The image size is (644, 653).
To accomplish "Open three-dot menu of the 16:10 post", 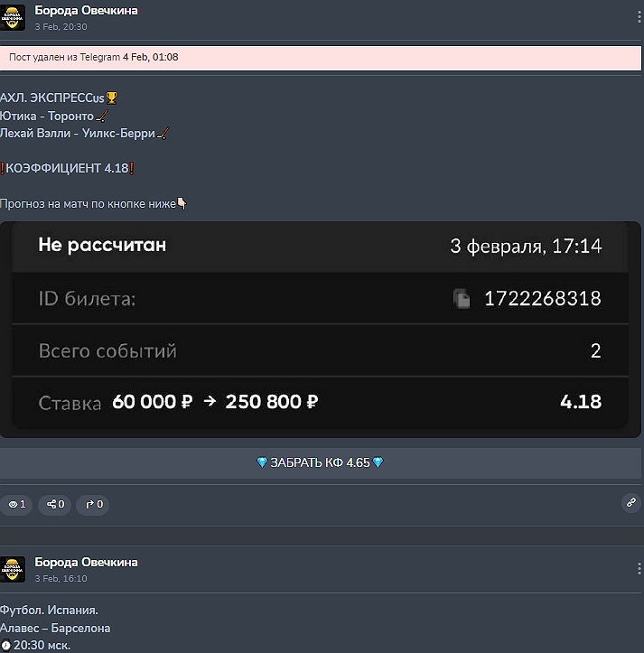I will coord(639,569).
